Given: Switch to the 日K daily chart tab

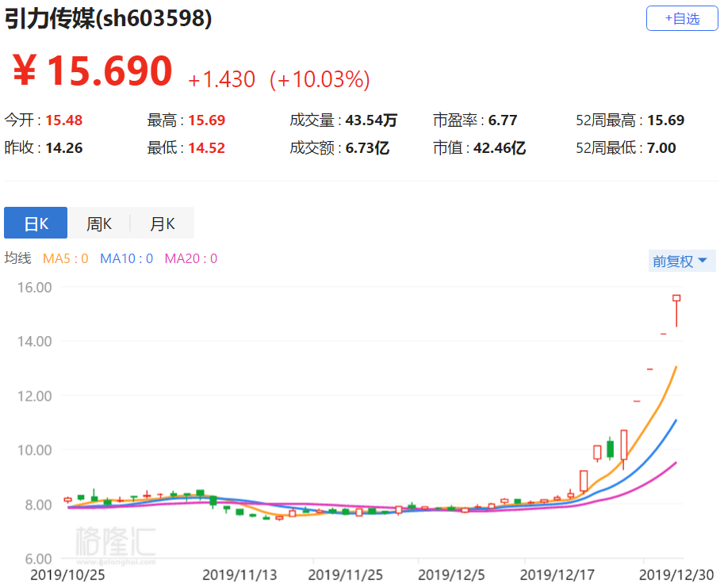Looking at the screenshot, I should (x=36, y=223).
